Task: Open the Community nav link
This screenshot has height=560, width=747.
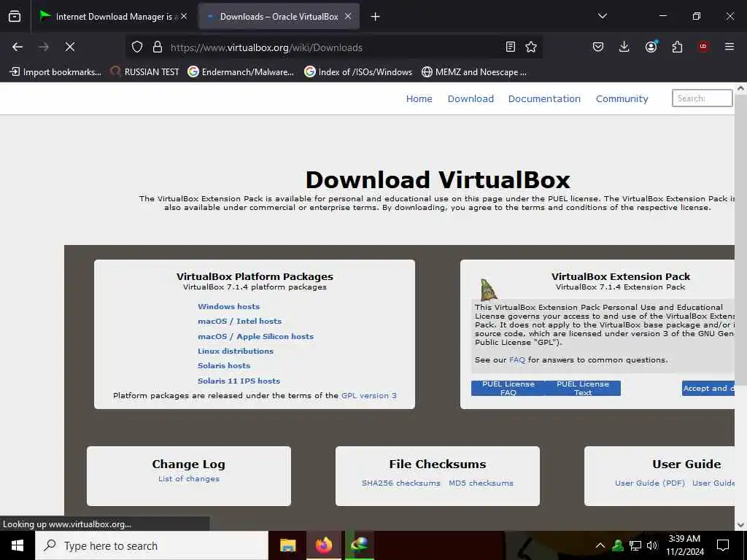Action: click(x=622, y=98)
